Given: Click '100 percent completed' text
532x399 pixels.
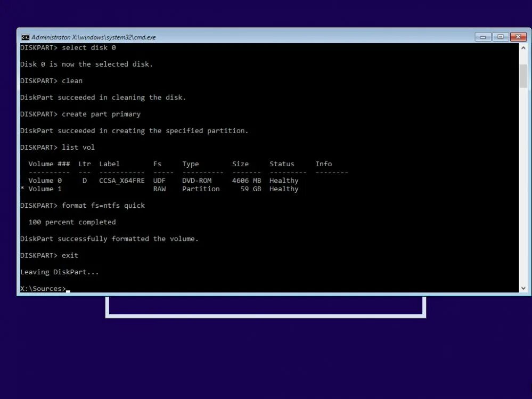Looking at the screenshot, I should (x=72, y=222).
